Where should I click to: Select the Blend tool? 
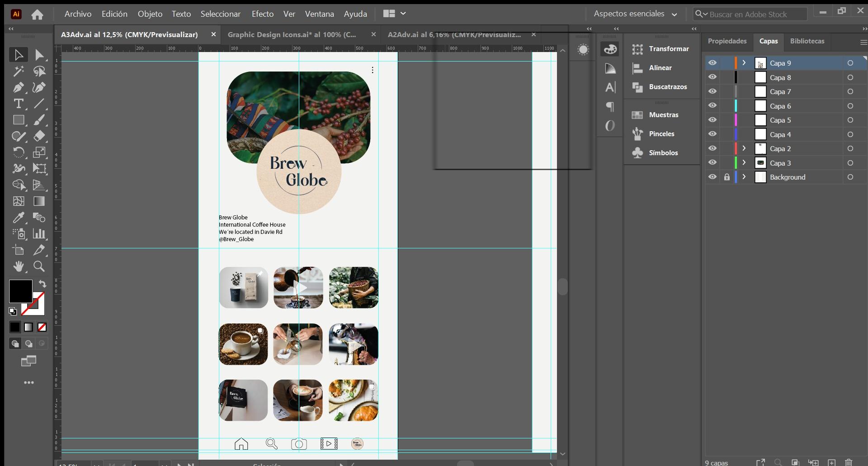(39, 218)
